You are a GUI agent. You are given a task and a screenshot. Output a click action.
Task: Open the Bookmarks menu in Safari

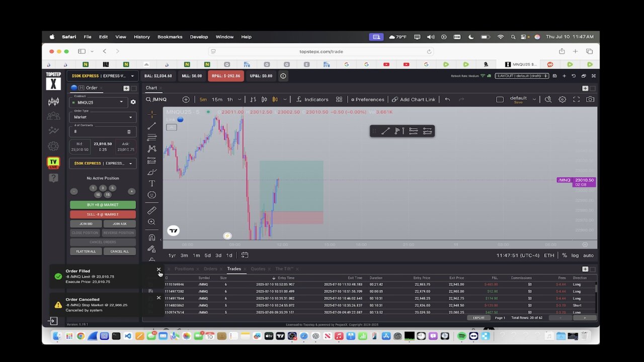click(170, 37)
